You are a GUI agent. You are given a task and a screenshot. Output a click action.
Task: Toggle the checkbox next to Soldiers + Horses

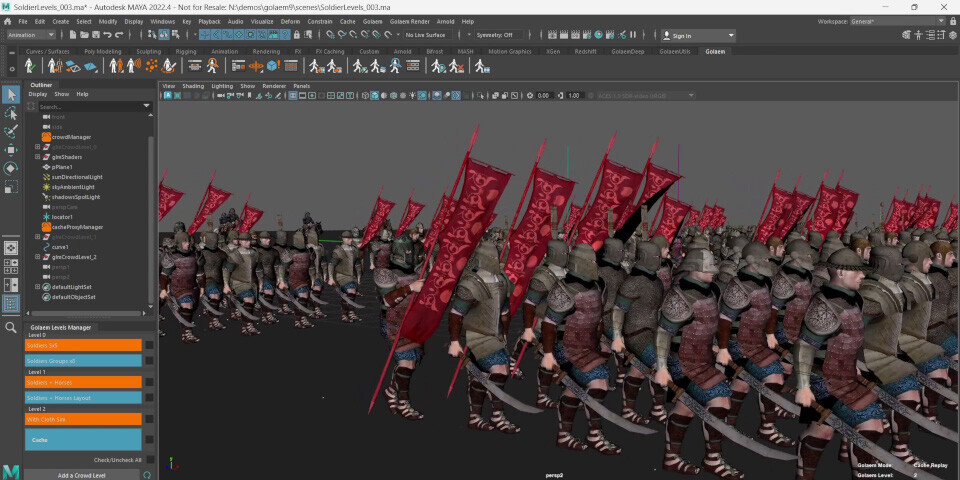coord(149,382)
